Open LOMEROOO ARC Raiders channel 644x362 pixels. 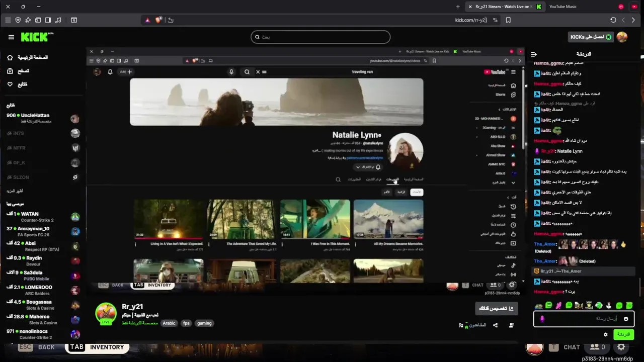click(43, 290)
